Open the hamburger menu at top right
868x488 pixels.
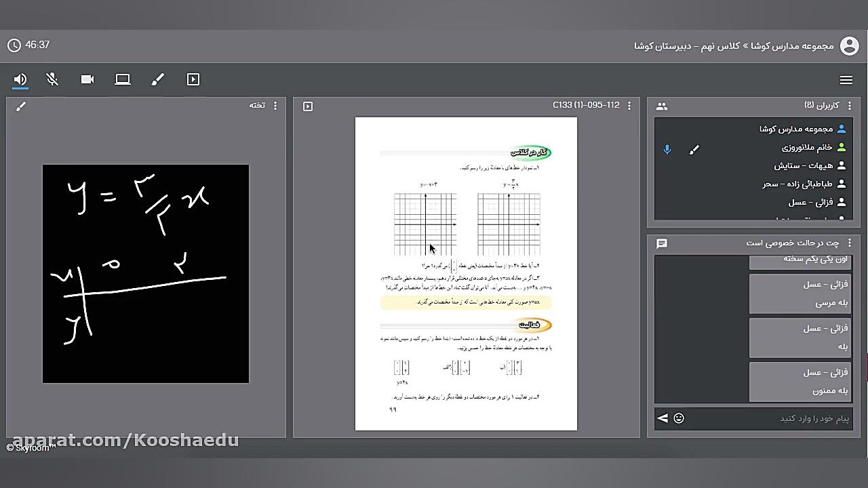coord(846,79)
